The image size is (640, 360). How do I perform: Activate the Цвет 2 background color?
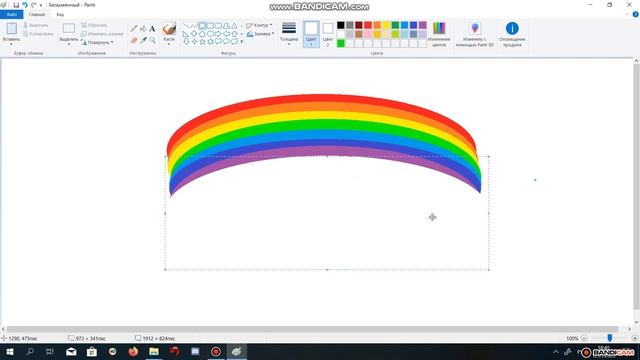point(328,34)
